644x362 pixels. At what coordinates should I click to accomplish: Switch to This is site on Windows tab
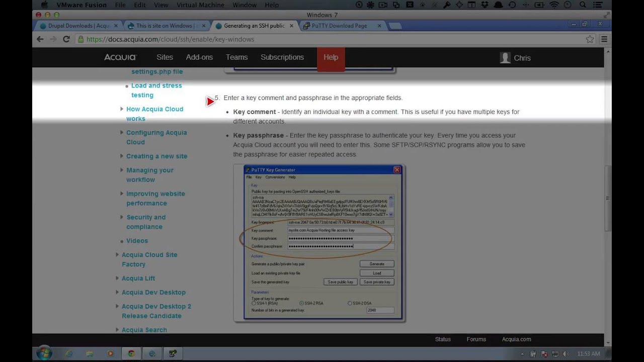coord(165,26)
